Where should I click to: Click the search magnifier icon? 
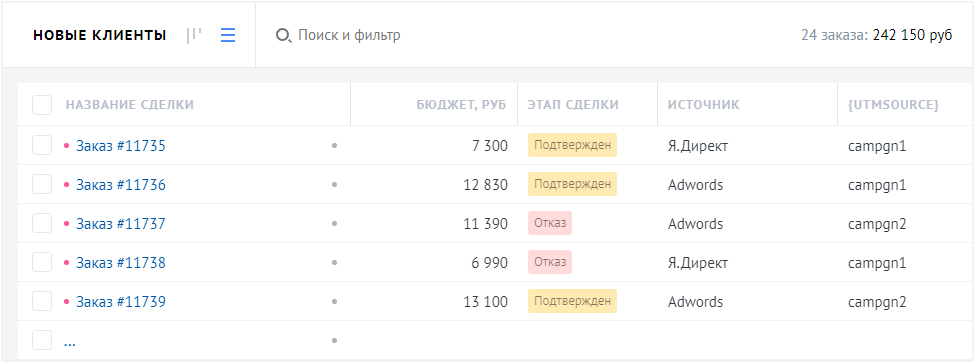tap(284, 36)
